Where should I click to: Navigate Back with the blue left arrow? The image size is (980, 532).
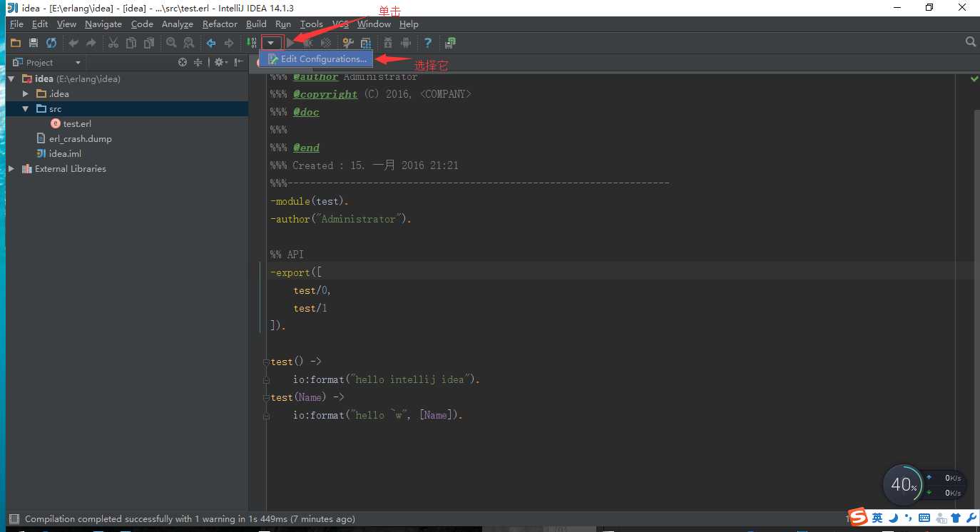211,43
